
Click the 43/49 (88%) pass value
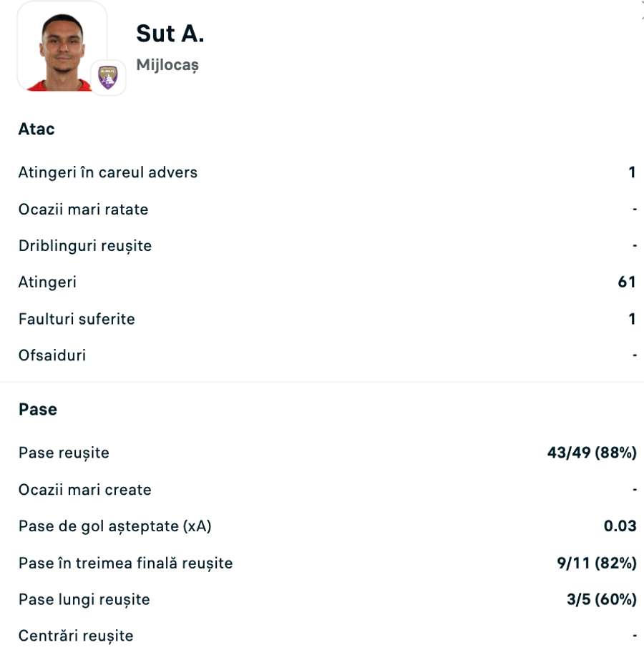click(592, 453)
